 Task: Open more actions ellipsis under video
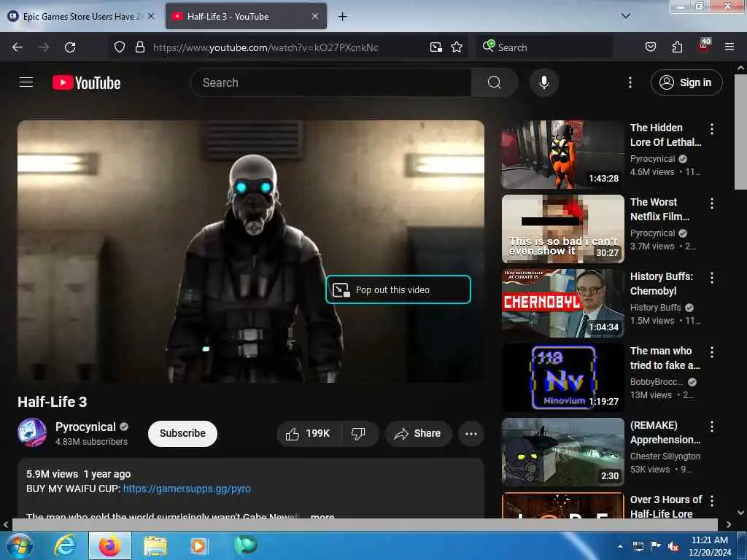click(471, 433)
